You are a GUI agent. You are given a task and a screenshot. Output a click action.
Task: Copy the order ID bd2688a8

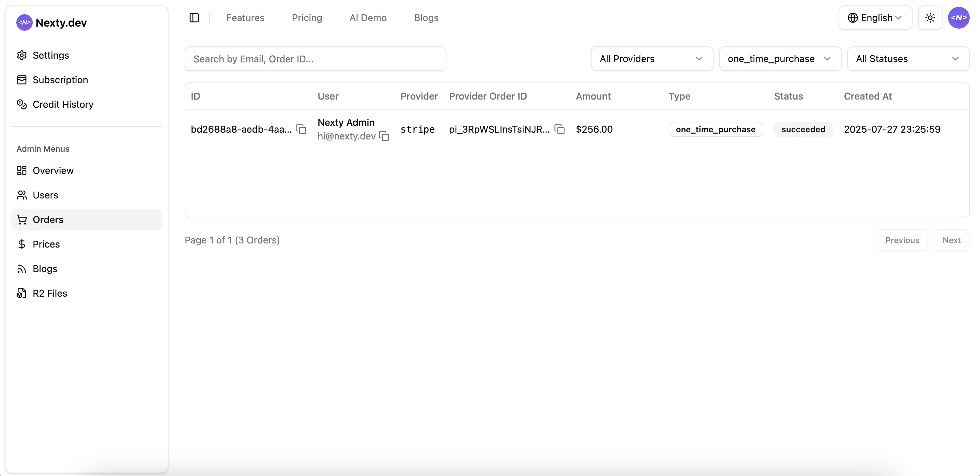point(301,130)
